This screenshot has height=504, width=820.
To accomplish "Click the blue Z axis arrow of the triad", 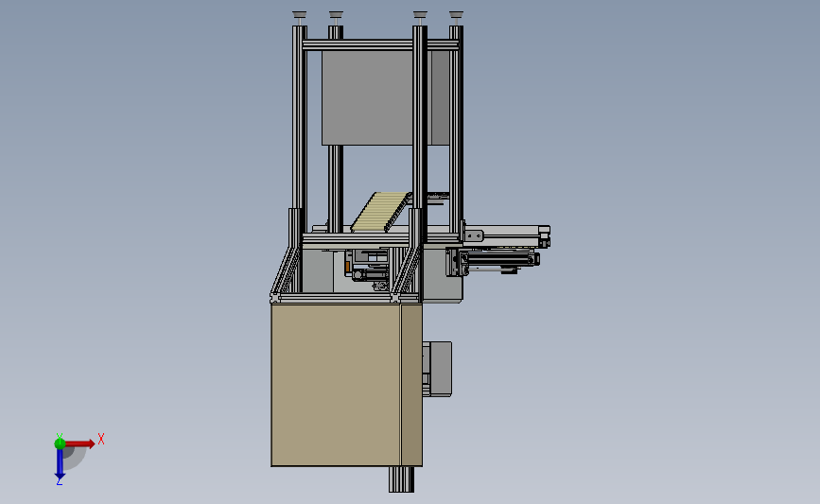I will point(60,464).
